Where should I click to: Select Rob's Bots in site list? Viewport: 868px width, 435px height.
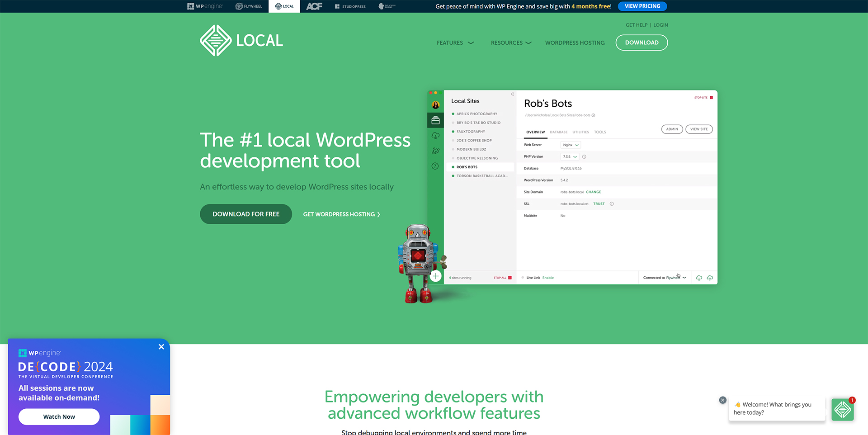click(x=480, y=167)
